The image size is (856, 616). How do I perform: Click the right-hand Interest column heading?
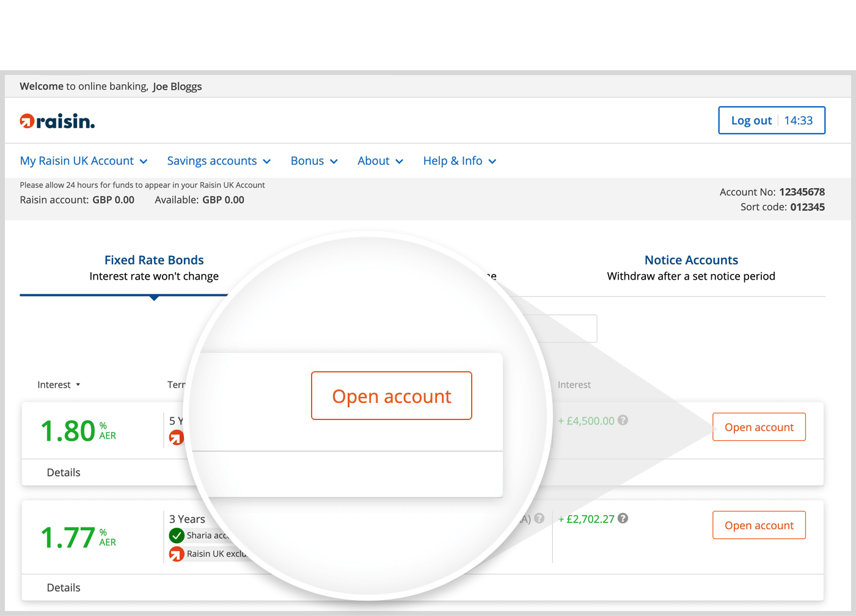574,385
